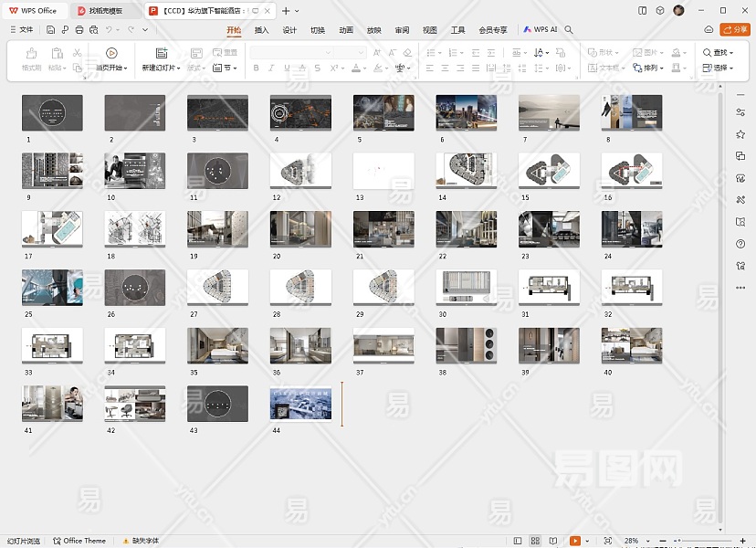Viewport: 756px width, 548px height.
Task: Open the WPS AI assistant
Action: (x=540, y=29)
